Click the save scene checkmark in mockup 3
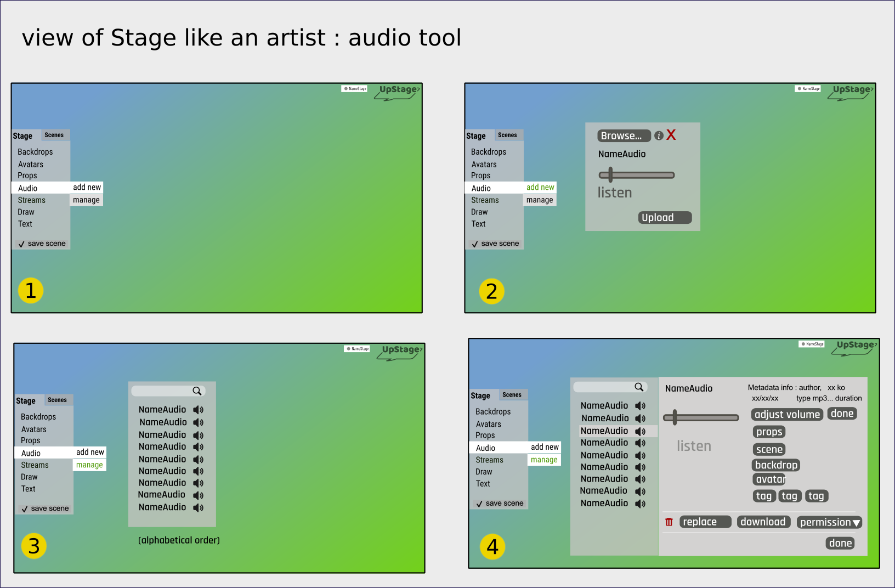This screenshot has width=895, height=588. pos(25,509)
